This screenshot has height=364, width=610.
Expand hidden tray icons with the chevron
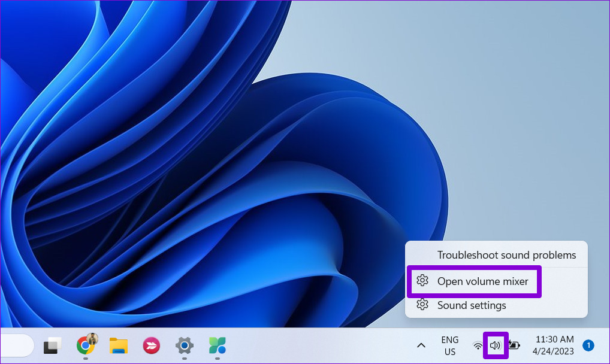pos(421,345)
